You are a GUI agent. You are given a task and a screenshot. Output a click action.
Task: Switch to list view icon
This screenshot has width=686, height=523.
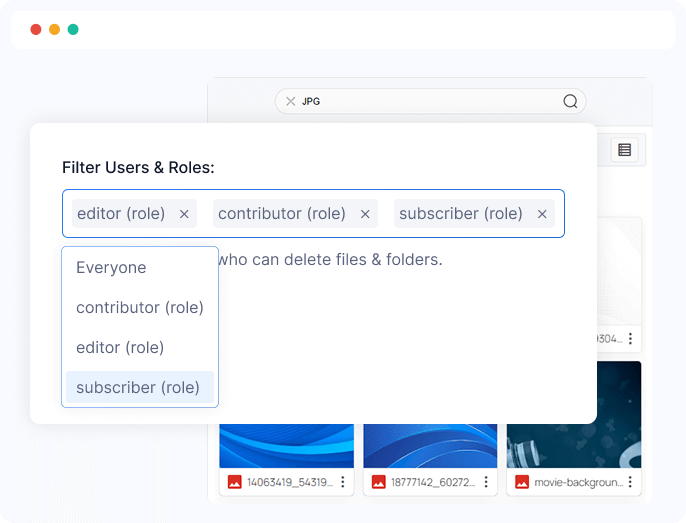(624, 150)
